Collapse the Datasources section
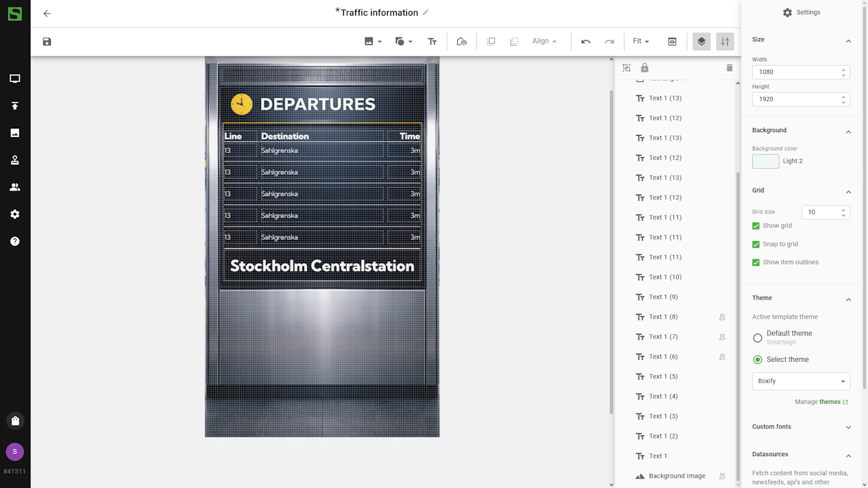 point(848,455)
